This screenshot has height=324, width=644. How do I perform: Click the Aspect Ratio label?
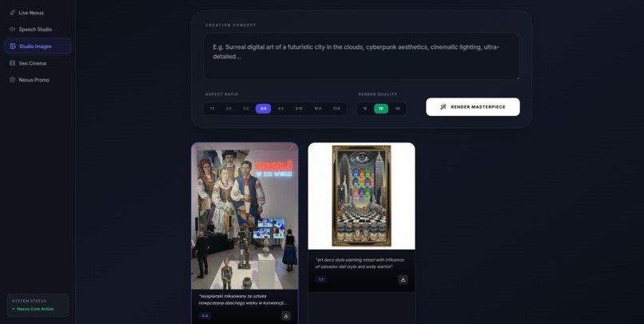(x=222, y=94)
